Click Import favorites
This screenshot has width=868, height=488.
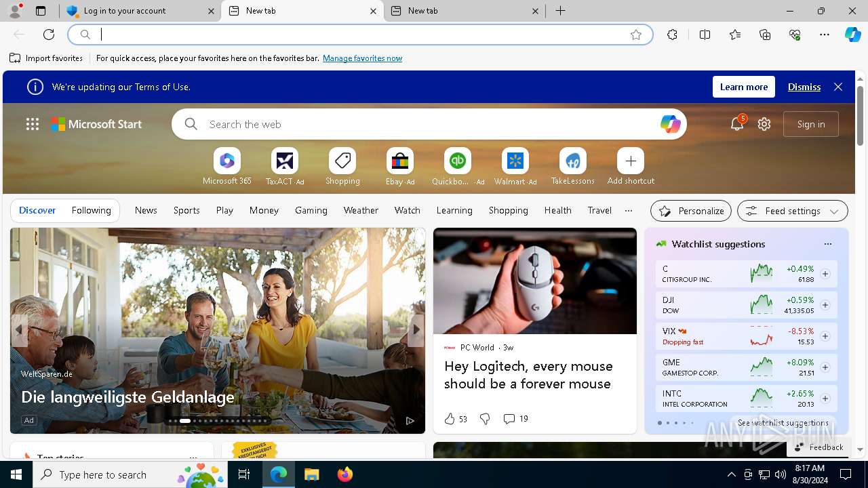tap(46, 58)
